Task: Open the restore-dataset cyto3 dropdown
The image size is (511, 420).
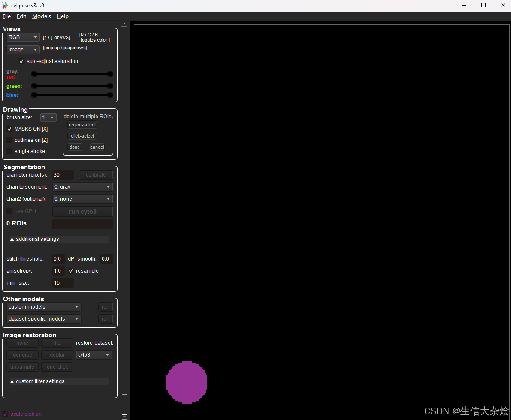Action: tap(94, 355)
